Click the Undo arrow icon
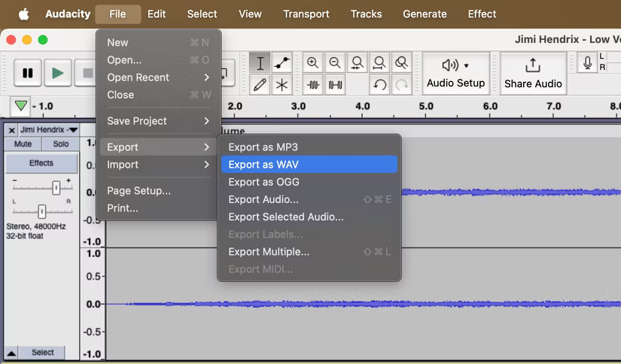621x364 pixels. tap(379, 85)
